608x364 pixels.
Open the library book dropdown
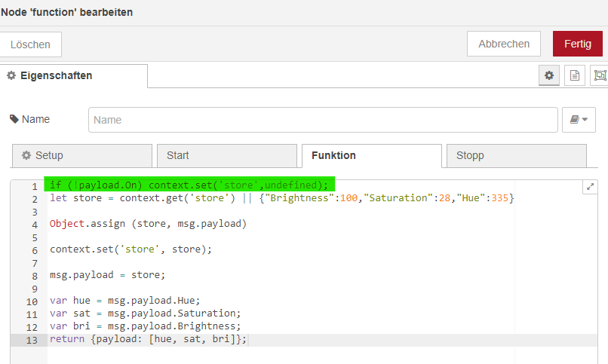click(x=579, y=120)
